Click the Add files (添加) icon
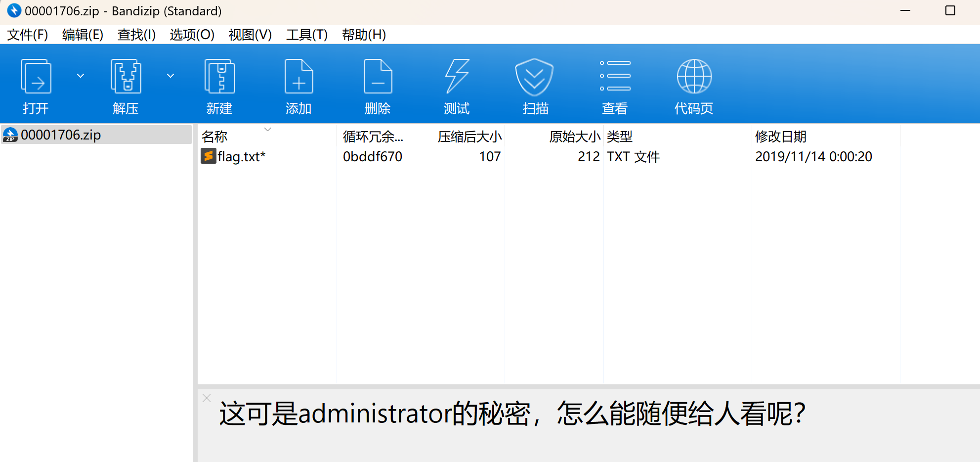The width and height of the screenshot is (980, 462). point(298,77)
